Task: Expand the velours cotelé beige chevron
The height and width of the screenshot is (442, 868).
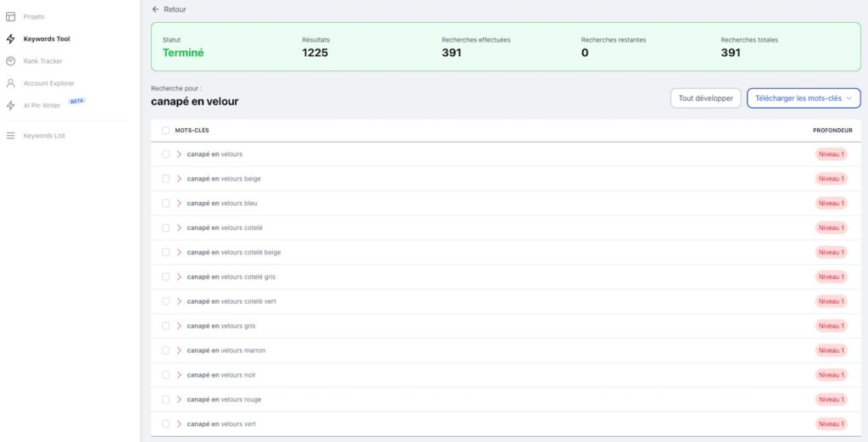Action: (179, 252)
